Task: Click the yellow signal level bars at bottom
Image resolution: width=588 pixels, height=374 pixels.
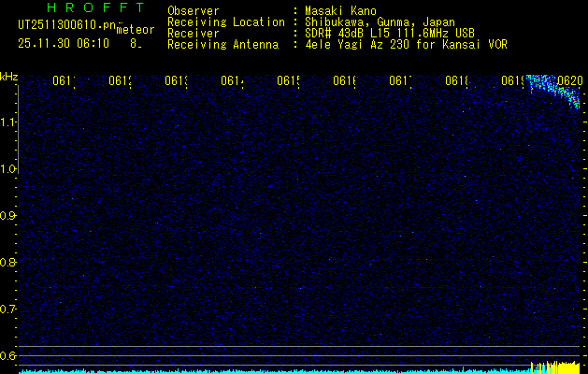Action: 555,367
